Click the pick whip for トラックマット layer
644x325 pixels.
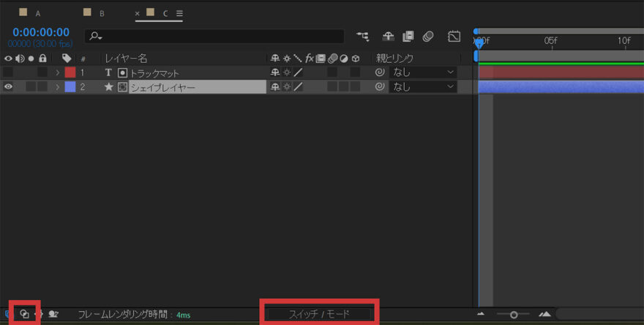(381, 72)
